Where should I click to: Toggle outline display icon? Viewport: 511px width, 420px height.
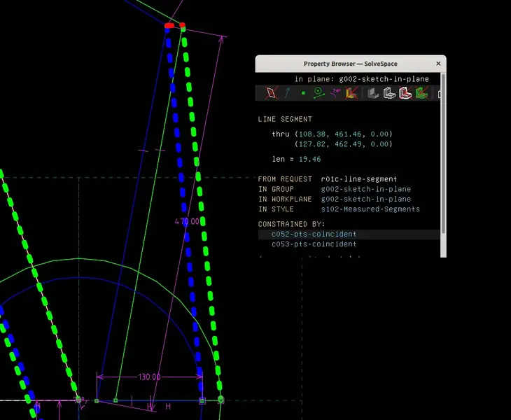click(405, 93)
